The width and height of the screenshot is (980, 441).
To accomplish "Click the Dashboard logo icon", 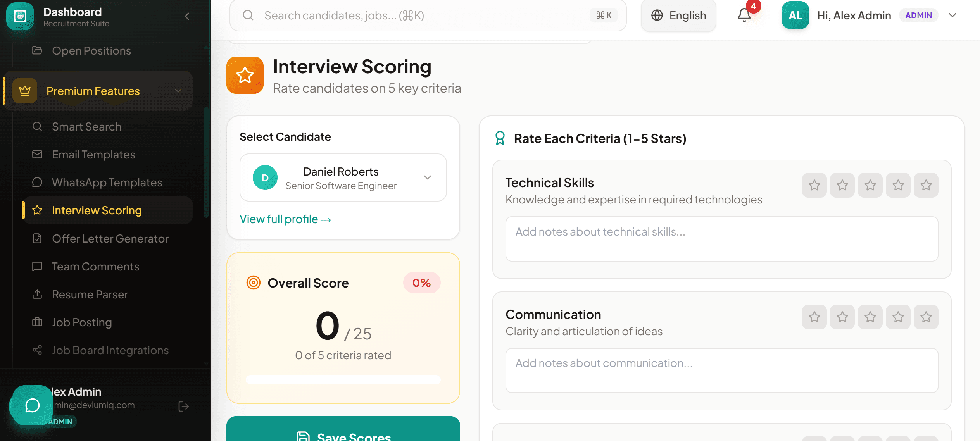I will click(20, 16).
